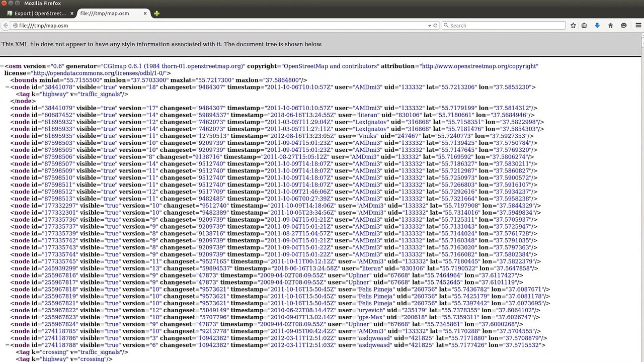The image size is (644, 362).
Task: Select the file:///tmp/map.osm tab
Action: pos(113,14)
